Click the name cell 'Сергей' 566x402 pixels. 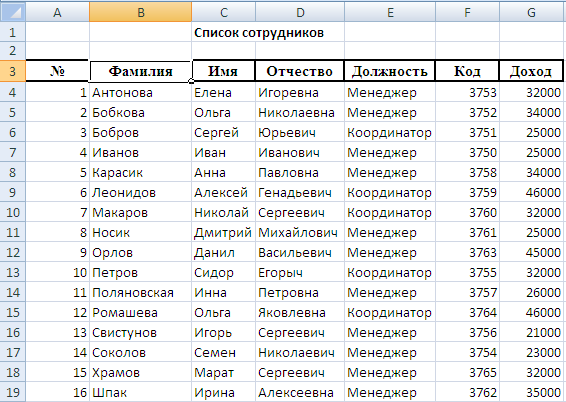(x=223, y=132)
